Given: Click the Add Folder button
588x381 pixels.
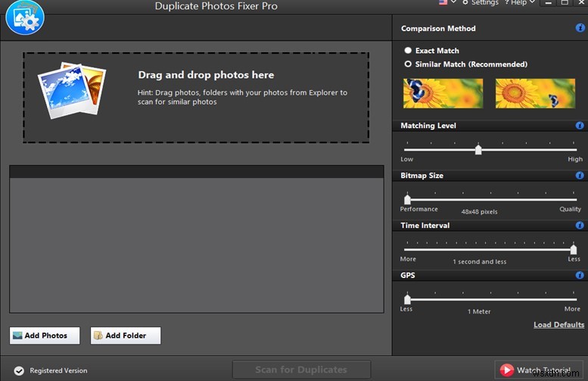Looking at the screenshot, I should pyautogui.click(x=126, y=336).
